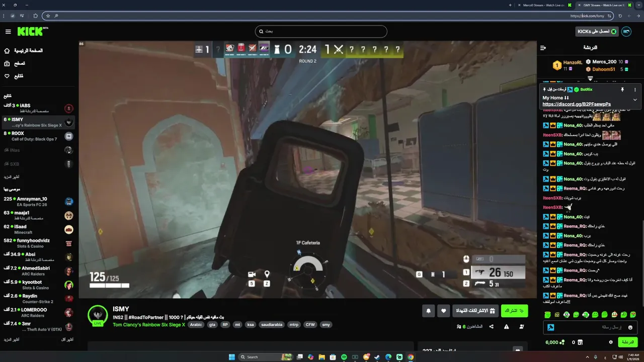Viewport: 644px width, 362px height.
Task: Open Following in the sidebar
Action: click(14, 76)
